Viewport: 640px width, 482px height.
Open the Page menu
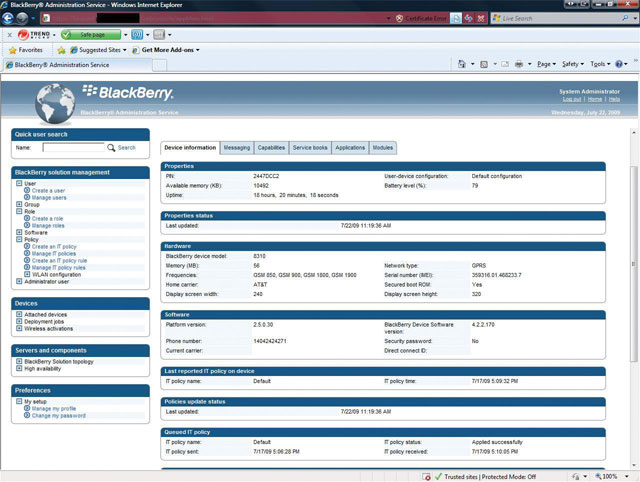pyautogui.click(x=546, y=64)
